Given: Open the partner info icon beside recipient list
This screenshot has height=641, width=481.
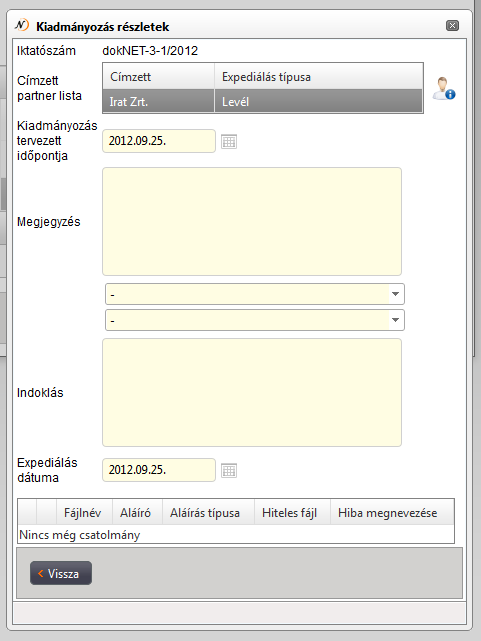Looking at the screenshot, I should 444,89.
